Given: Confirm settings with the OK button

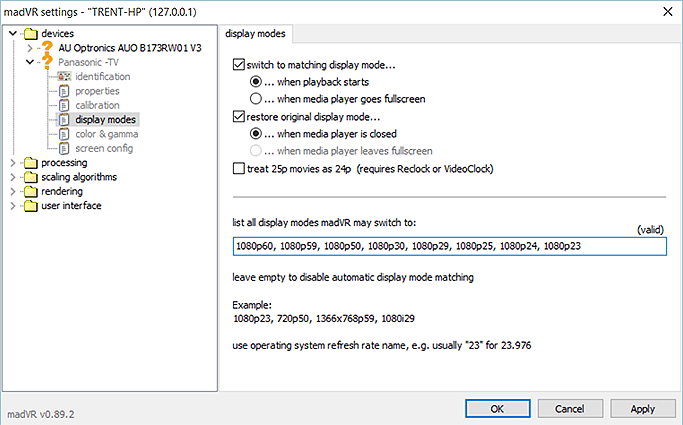Looking at the screenshot, I should click(497, 409).
